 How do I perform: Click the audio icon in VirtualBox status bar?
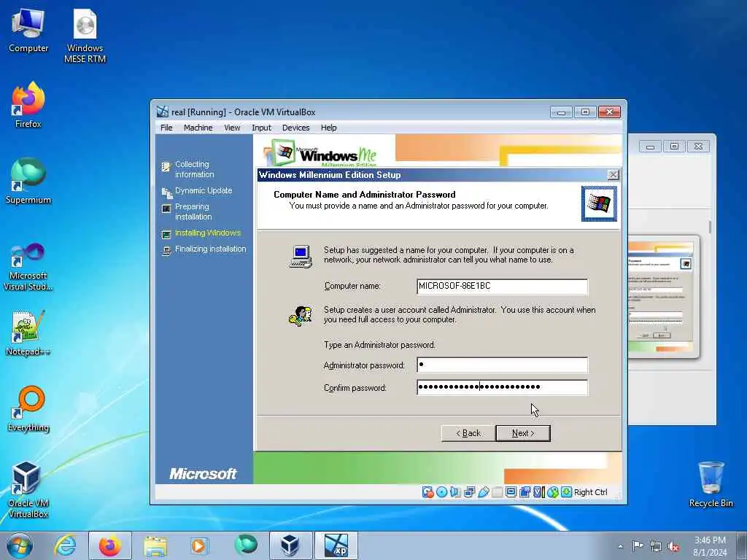pyautogui.click(x=455, y=492)
